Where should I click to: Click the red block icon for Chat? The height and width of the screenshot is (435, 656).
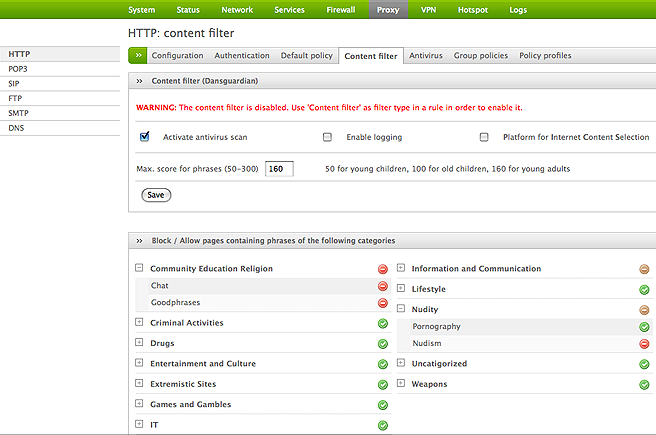coord(382,286)
